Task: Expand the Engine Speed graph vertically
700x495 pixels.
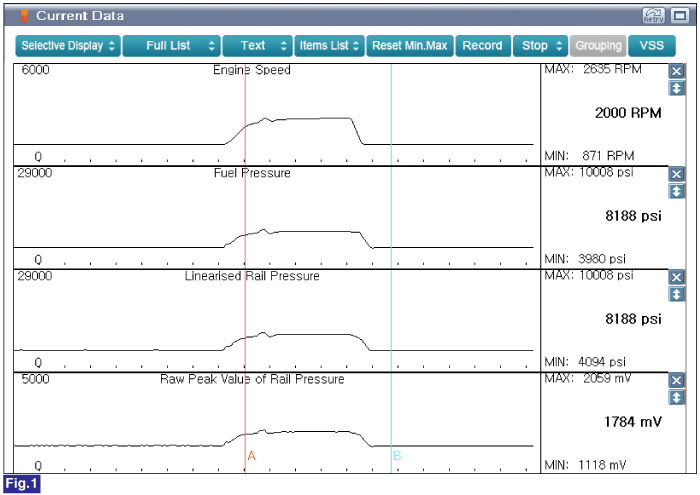Action: [x=676, y=88]
